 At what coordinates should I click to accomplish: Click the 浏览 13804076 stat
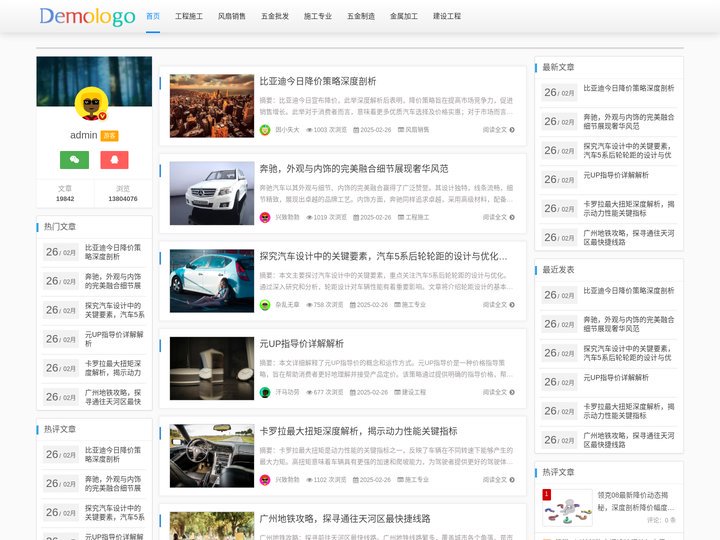(x=123, y=193)
